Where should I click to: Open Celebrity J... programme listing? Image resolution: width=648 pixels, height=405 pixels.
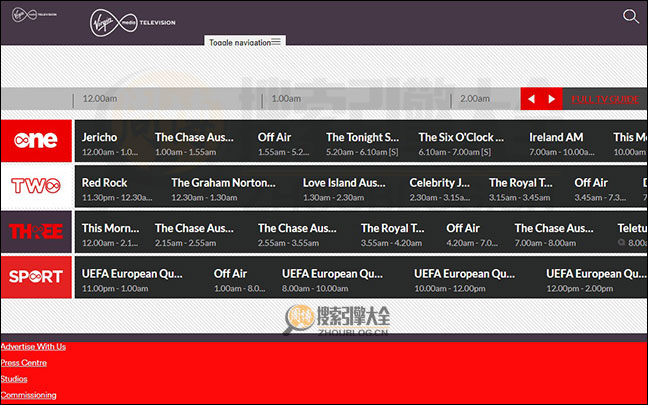pos(440,189)
